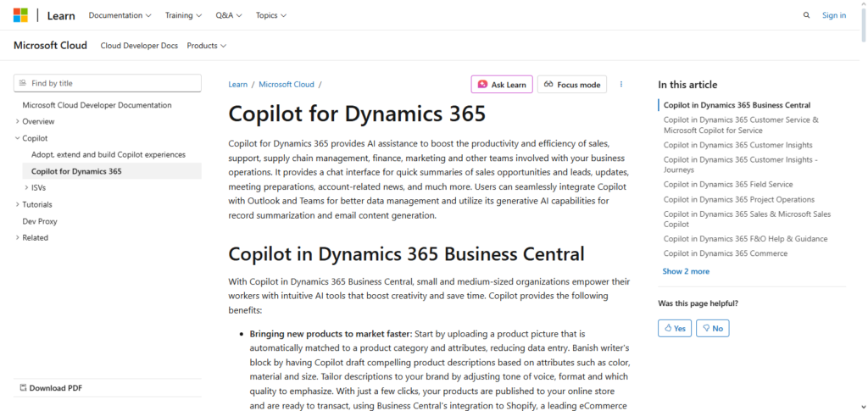Screen dimensions: 868x411
Task: Jump to Copilot in Dynamics 365 Customer Insights
Action: [x=738, y=145]
